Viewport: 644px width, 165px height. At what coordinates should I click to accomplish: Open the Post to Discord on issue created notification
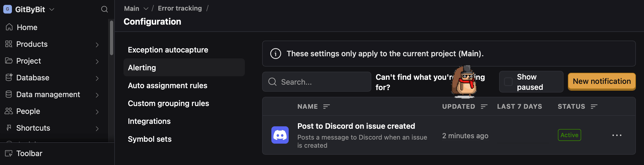pos(356,126)
